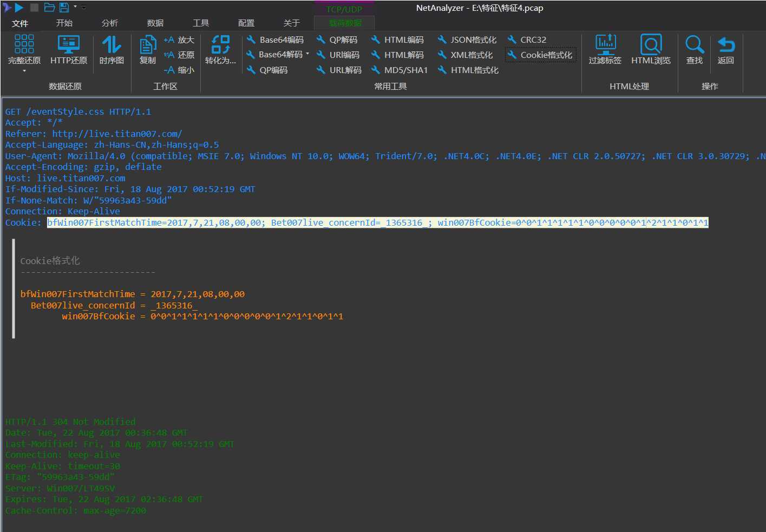Click the 过滤标签 filter tags icon
Viewport: 766px width, 532px height.
click(605, 44)
